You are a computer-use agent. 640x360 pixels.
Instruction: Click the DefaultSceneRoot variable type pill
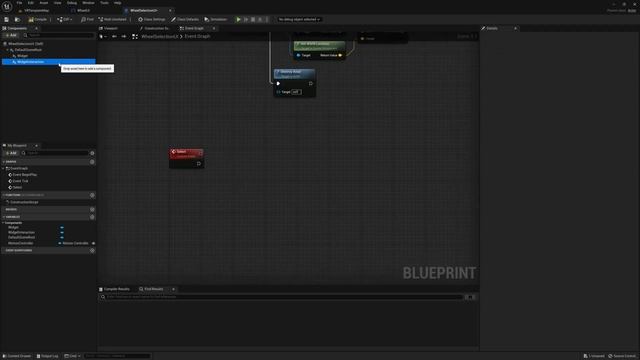pos(62,237)
